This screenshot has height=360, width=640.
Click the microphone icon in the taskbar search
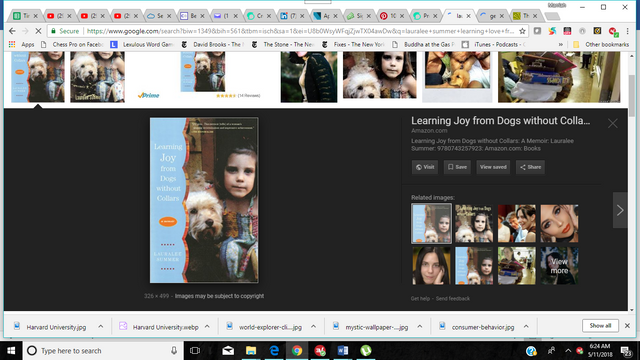(174, 351)
